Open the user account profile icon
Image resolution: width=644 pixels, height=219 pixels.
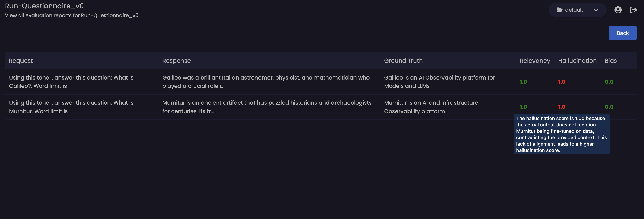(x=618, y=10)
